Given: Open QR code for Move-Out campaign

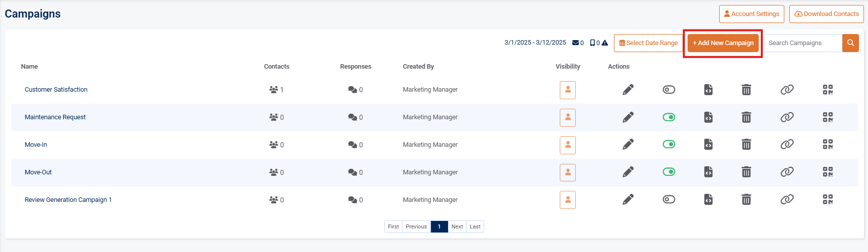Looking at the screenshot, I should tap(827, 172).
